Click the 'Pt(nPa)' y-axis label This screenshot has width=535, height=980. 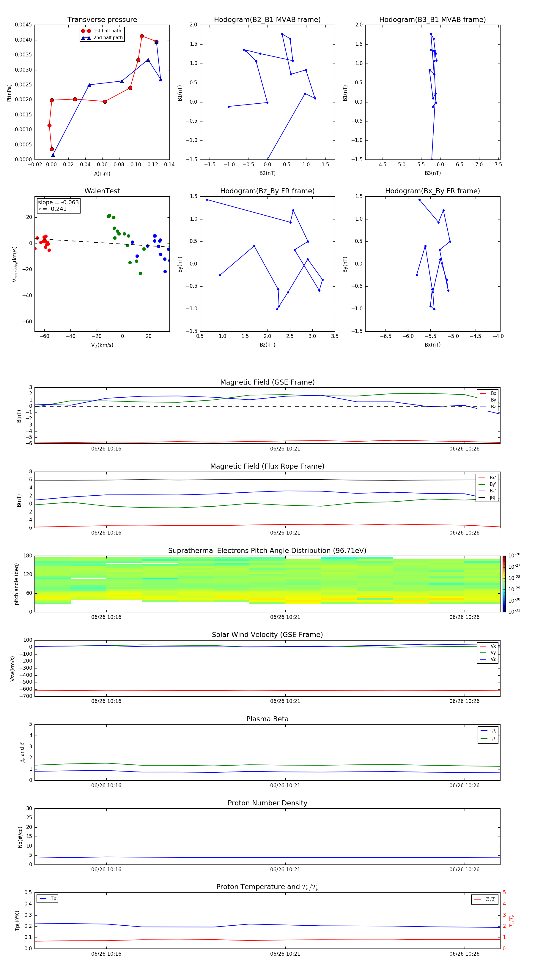pos(9,92)
